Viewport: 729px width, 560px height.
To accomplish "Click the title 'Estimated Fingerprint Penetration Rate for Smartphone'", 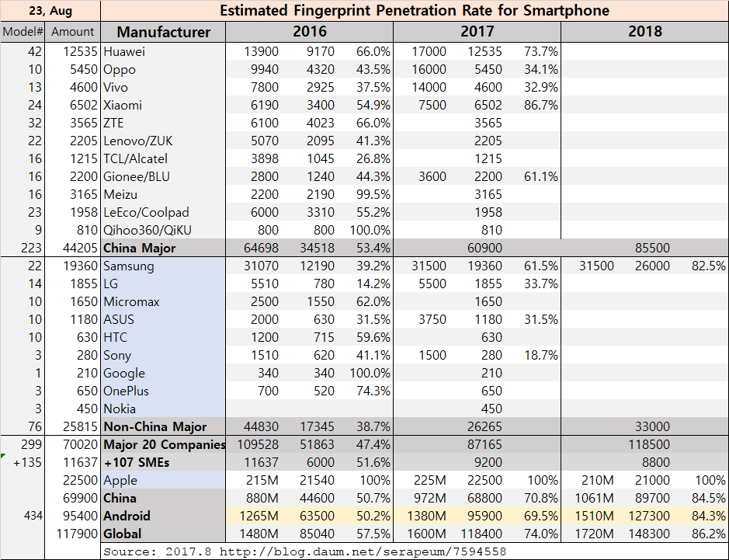I will [415, 11].
